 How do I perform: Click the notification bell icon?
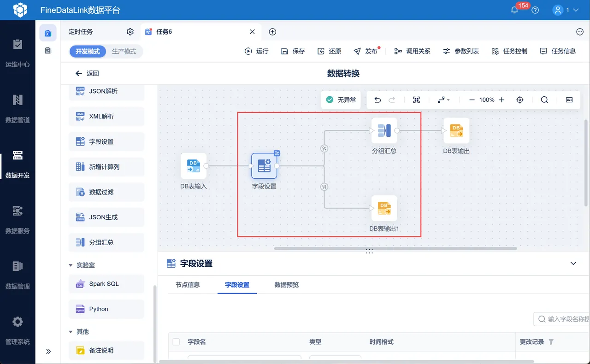(515, 10)
